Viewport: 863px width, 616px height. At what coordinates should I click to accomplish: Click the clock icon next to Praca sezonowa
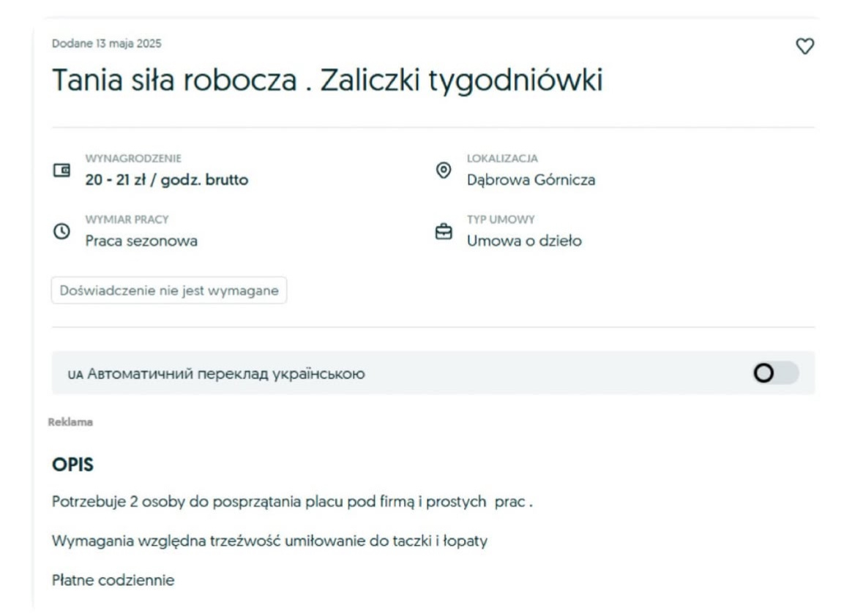(x=61, y=231)
